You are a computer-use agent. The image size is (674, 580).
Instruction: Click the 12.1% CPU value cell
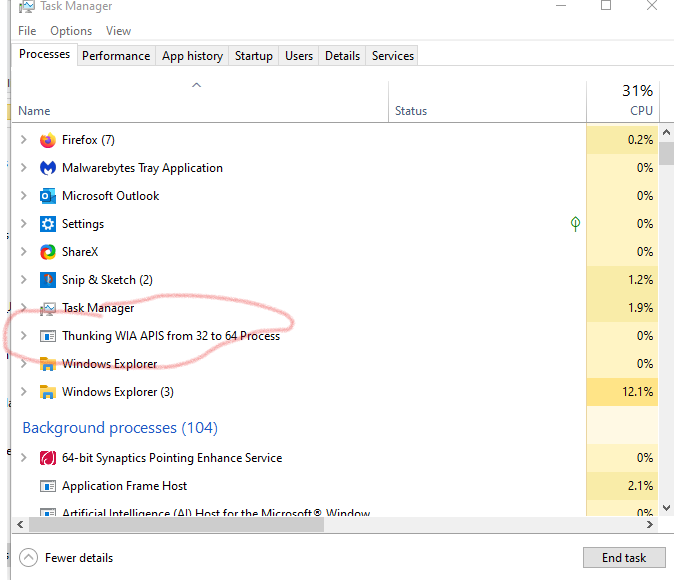pos(622,392)
